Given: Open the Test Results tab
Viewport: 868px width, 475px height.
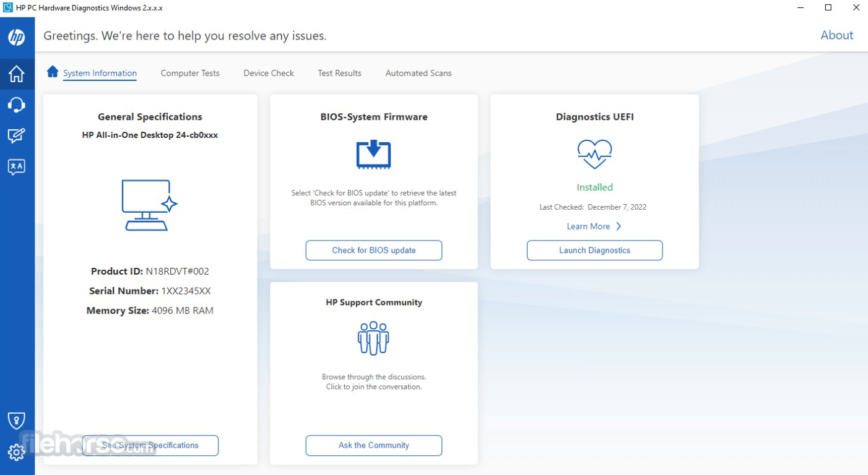Looking at the screenshot, I should (339, 73).
